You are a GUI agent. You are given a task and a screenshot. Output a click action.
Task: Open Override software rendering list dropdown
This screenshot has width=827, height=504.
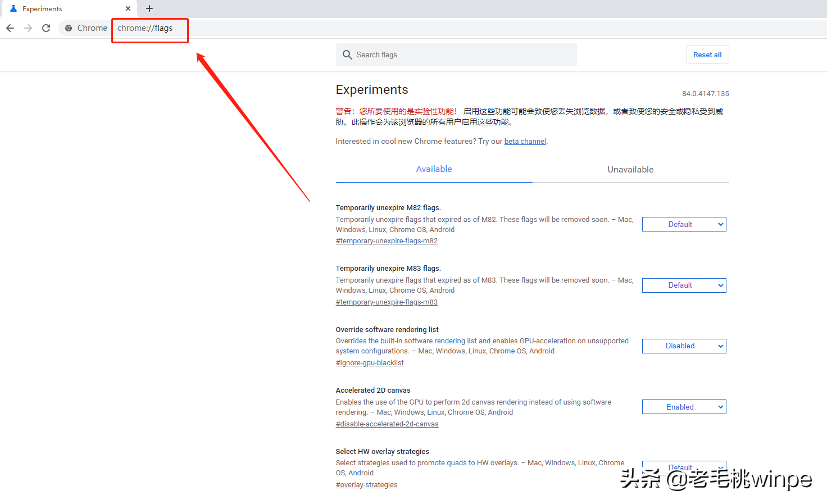pos(684,346)
